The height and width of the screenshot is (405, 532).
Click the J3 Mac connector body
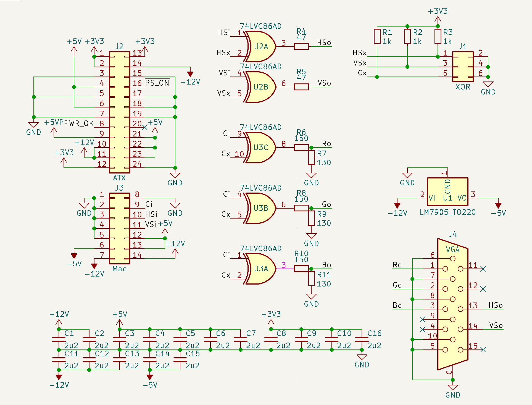coord(119,228)
